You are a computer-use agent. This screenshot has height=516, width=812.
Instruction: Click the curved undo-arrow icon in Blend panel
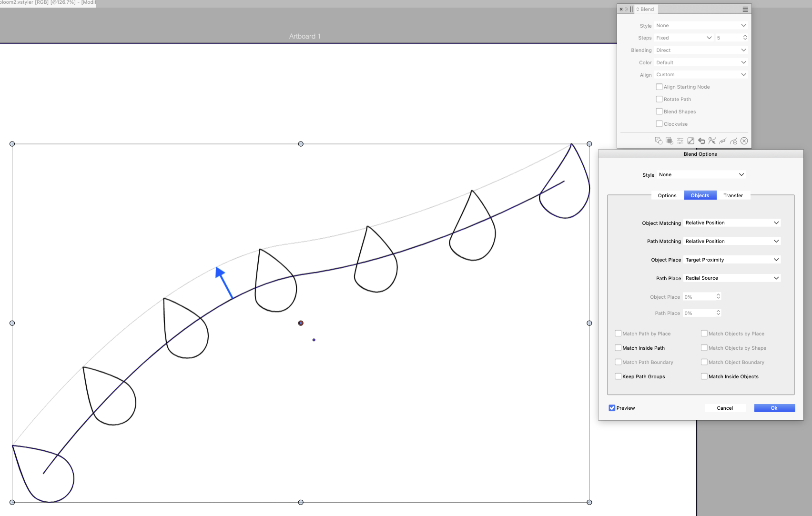(701, 141)
